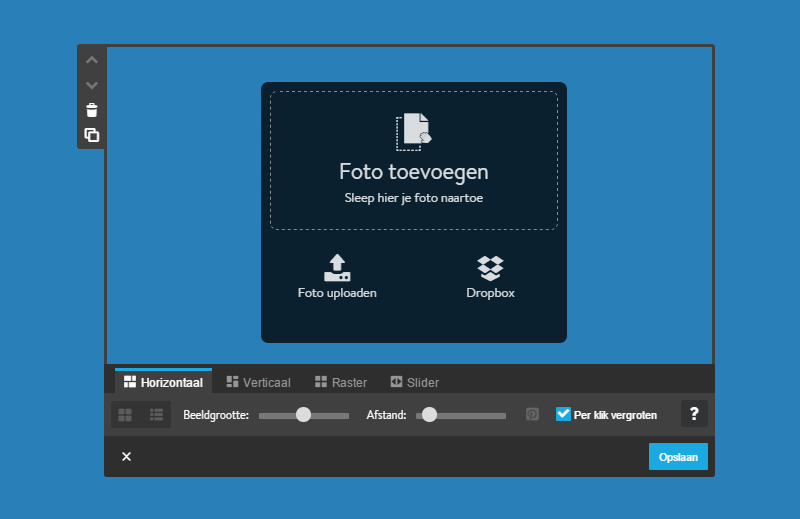Uncheck Per klik vergroten checkbox
The image size is (800, 519).
click(x=563, y=414)
